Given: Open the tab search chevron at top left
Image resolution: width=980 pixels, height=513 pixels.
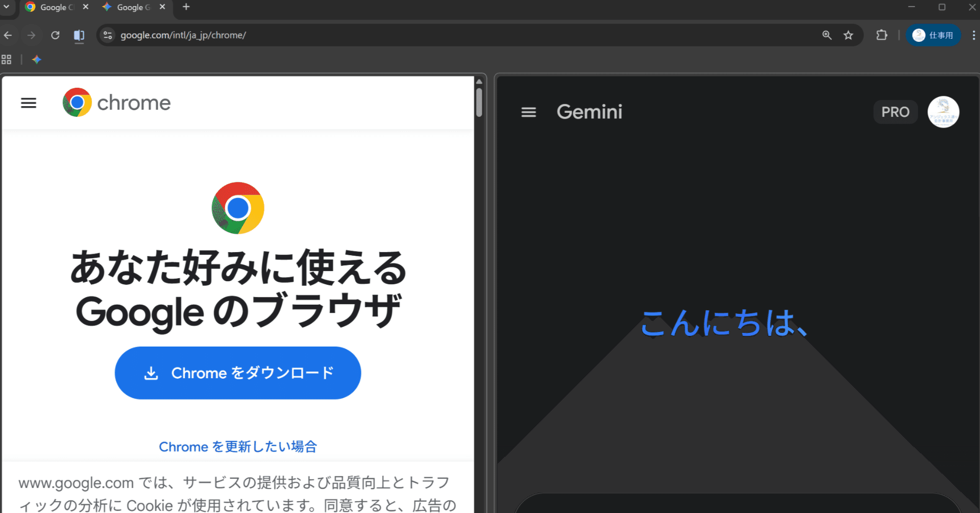Looking at the screenshot, I should (7, 7).
